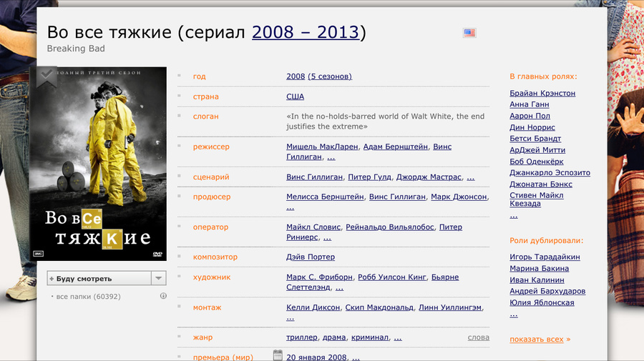
Task: Open dubbing actor Андрей Бархударов
Action: (x=547, y=291)
